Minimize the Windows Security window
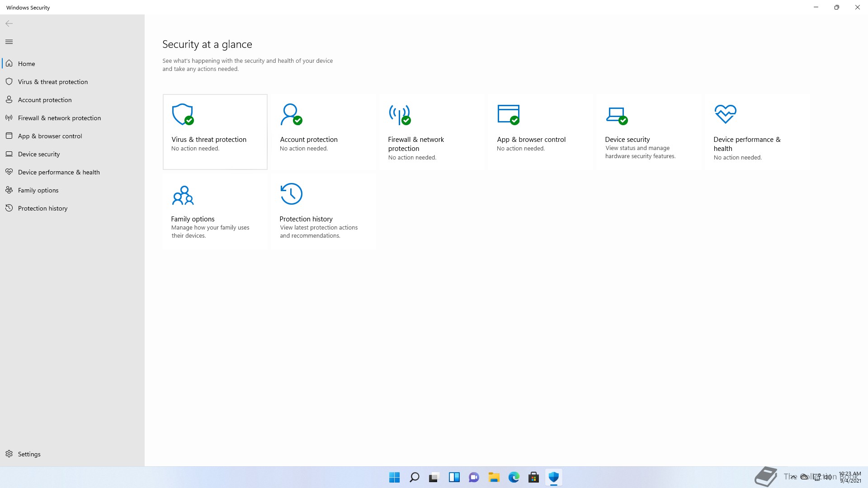Screen dimensions: 868x488 pyautogui.click(x=816, y=7)
